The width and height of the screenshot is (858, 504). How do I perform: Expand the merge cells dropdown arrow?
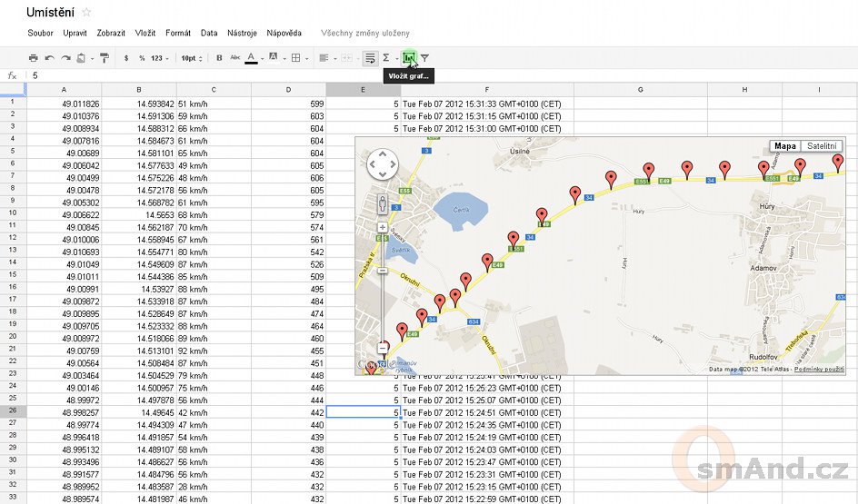[x=357, y=58]
